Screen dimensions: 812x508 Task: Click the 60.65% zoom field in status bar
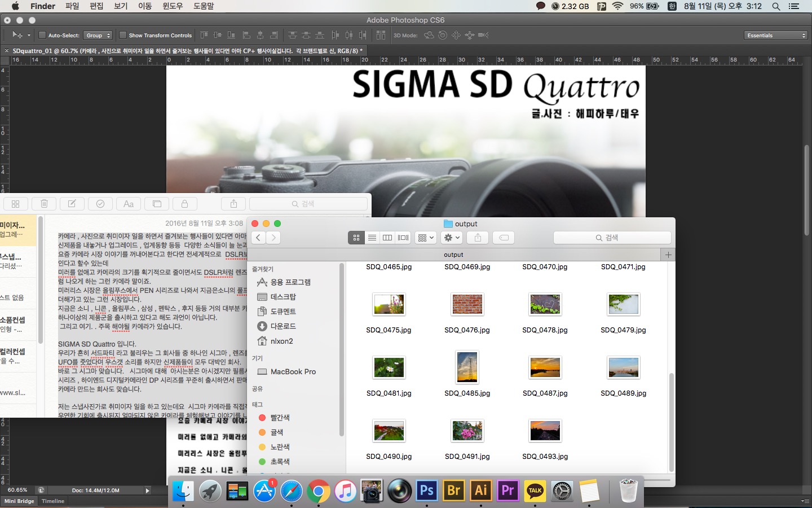(17, 490)
